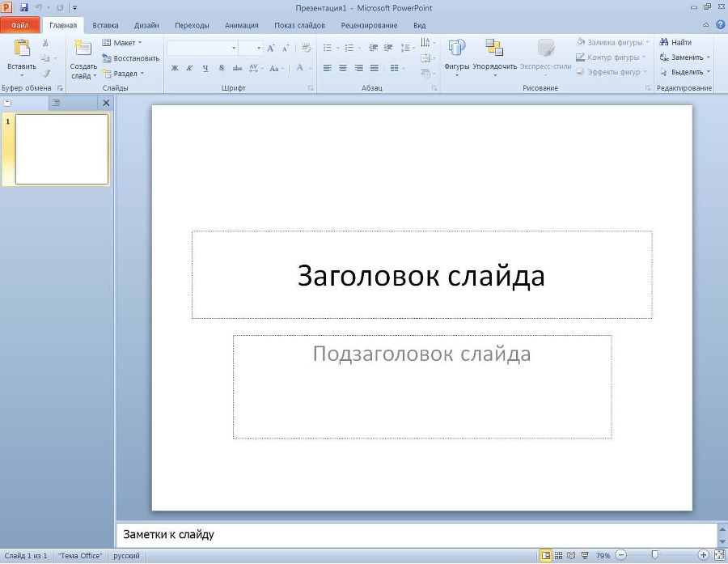
Task: Click the Заметки к слайду notes field
Action: 324,534
